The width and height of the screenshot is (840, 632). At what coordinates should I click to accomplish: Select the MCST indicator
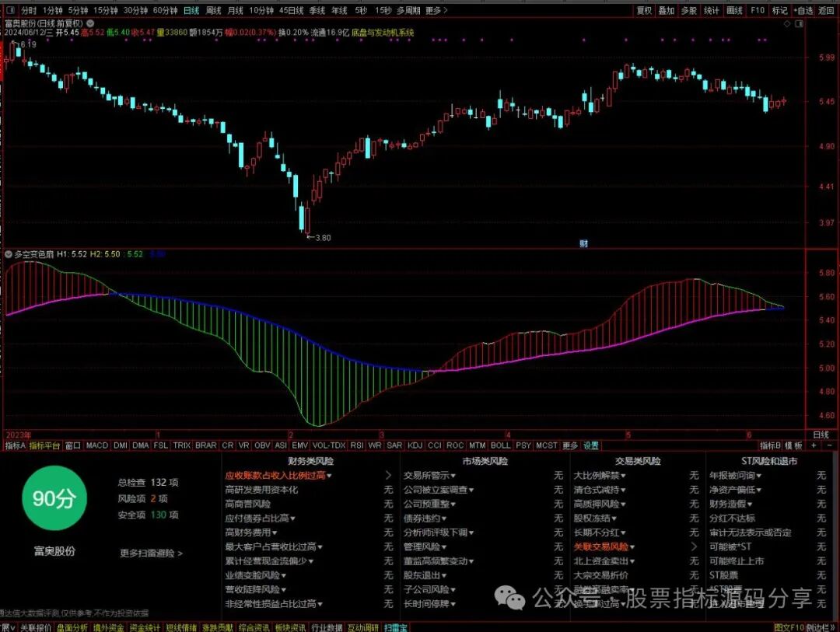pos(547,445)
